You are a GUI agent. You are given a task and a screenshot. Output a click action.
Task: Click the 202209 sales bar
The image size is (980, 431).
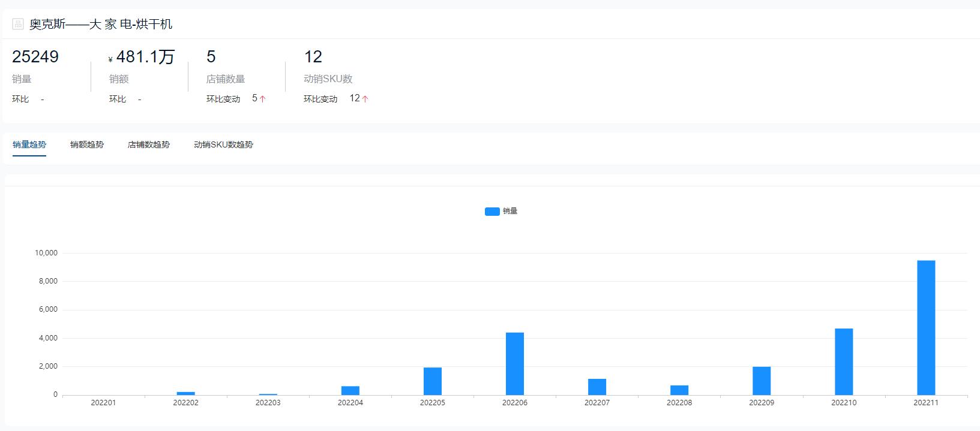[x=762, y=381]
